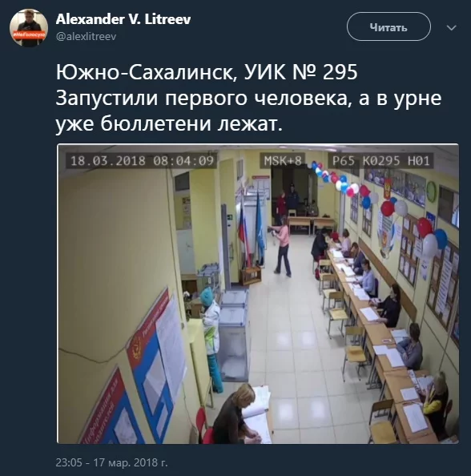
Task: Follow the account with the Читать button
Action: [x=388, y=26]
